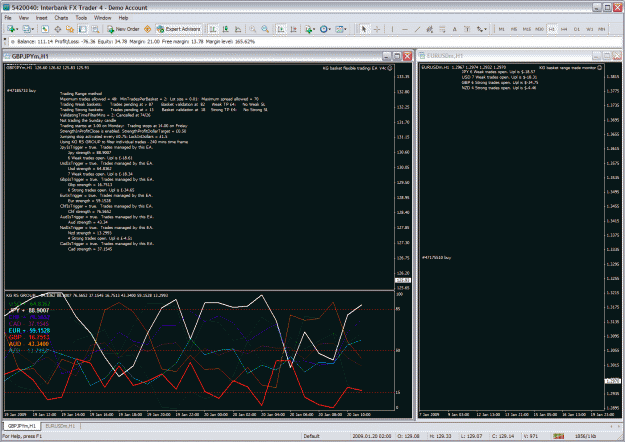Screen dimensions: 625x442
Task: Select the Trendline drawing tool
Action: click(x=417, y=29)
